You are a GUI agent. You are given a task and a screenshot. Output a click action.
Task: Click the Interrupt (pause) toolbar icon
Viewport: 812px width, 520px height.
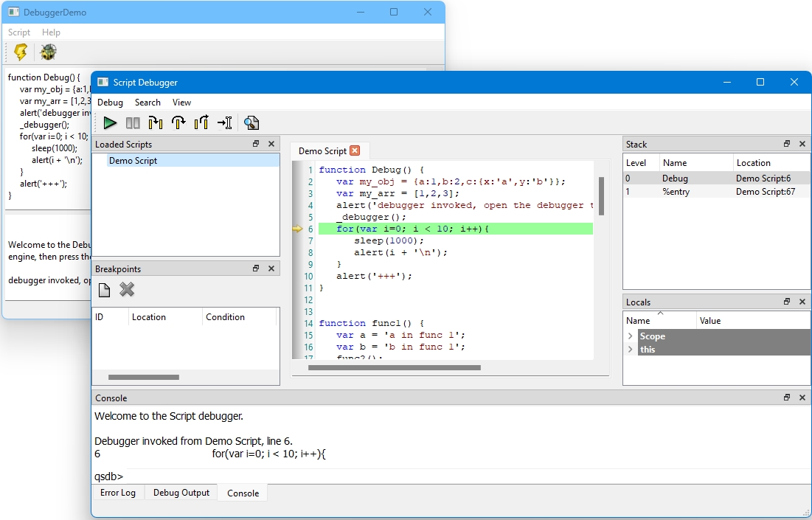133,122
